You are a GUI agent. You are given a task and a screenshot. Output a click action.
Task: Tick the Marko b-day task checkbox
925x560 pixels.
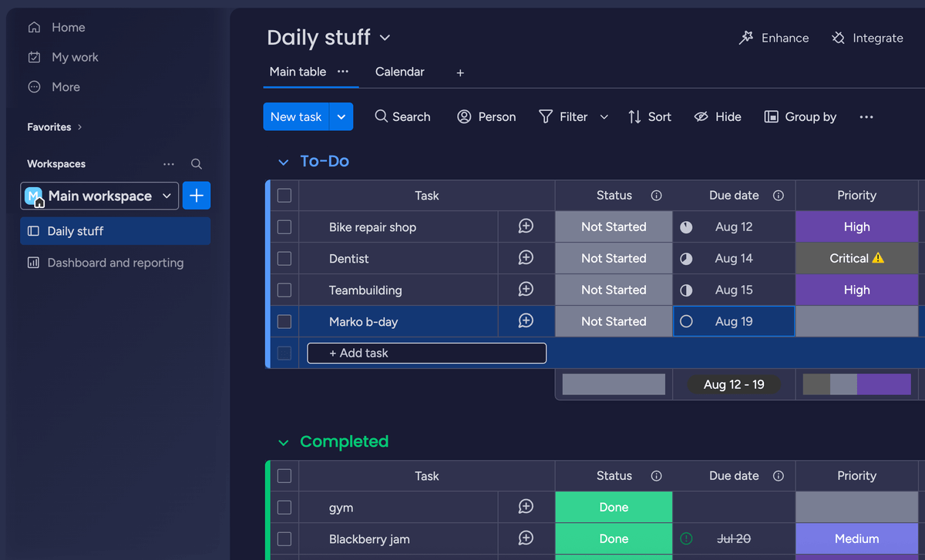tap(284, 321)
